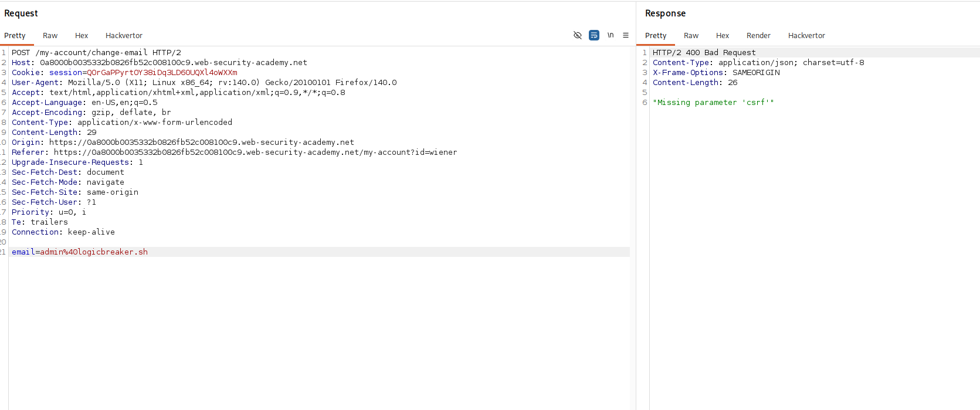Click the Sec-Fetch-Mode: navigate line
The image size is (980, 410).
click(68, 182)
